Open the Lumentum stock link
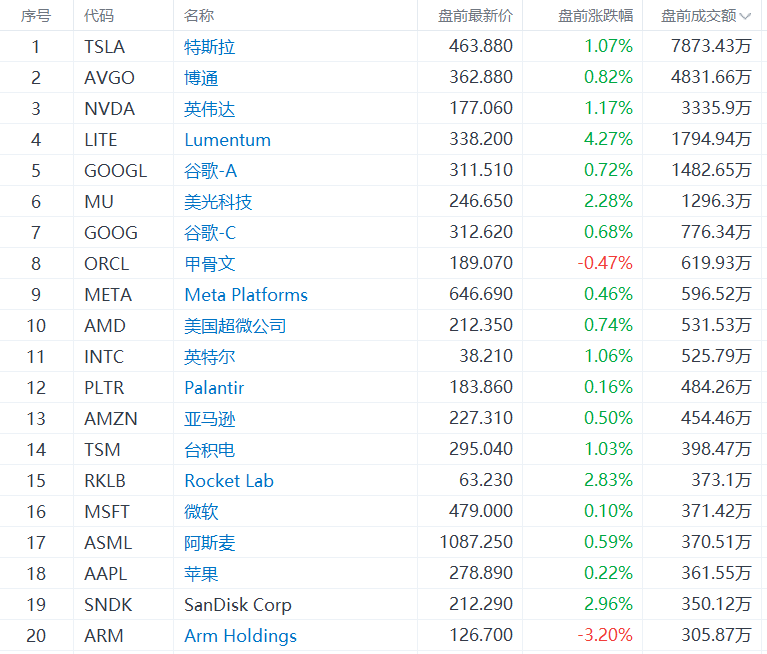This screenshot has width=767, height=654. [x=227, y=140]
